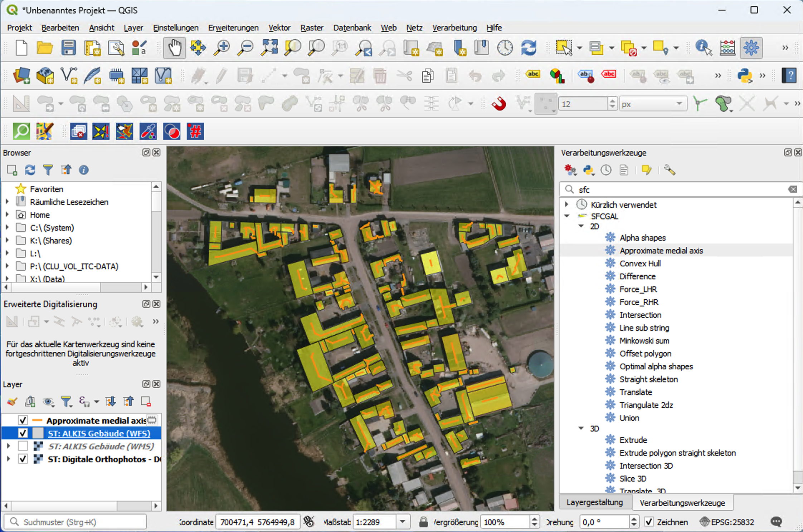Viewport: 803px width, 532px height.
Task: Open the processing history clock icon
Action: pos(606,170)
